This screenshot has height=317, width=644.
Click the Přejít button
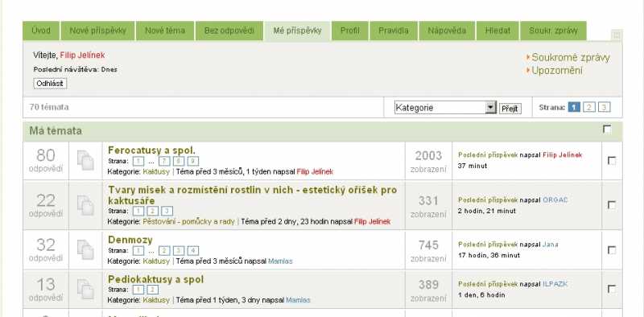[x=510, y=109]
